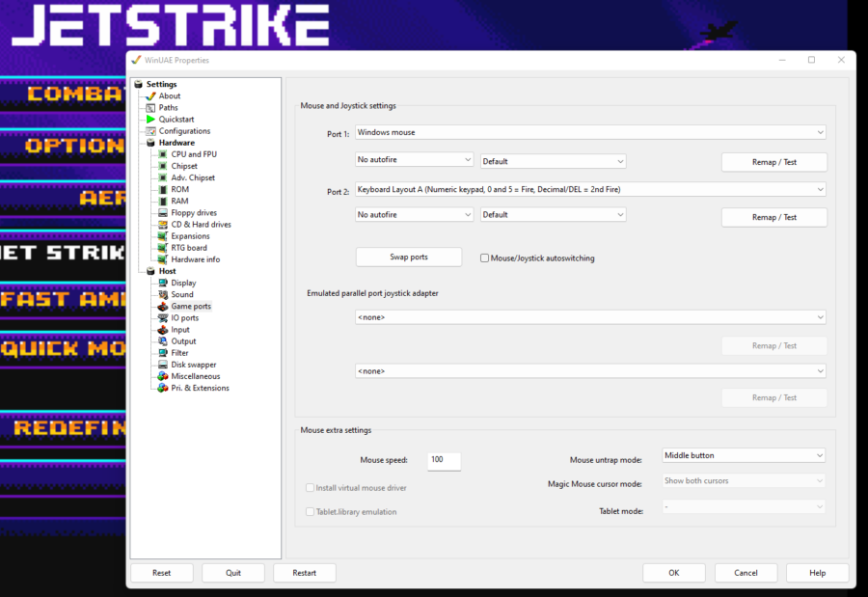The width and height of the screenshot is (868, 597).
Task: Click the Pri. & Extensions icon
Action: click(x=163, y=388)
